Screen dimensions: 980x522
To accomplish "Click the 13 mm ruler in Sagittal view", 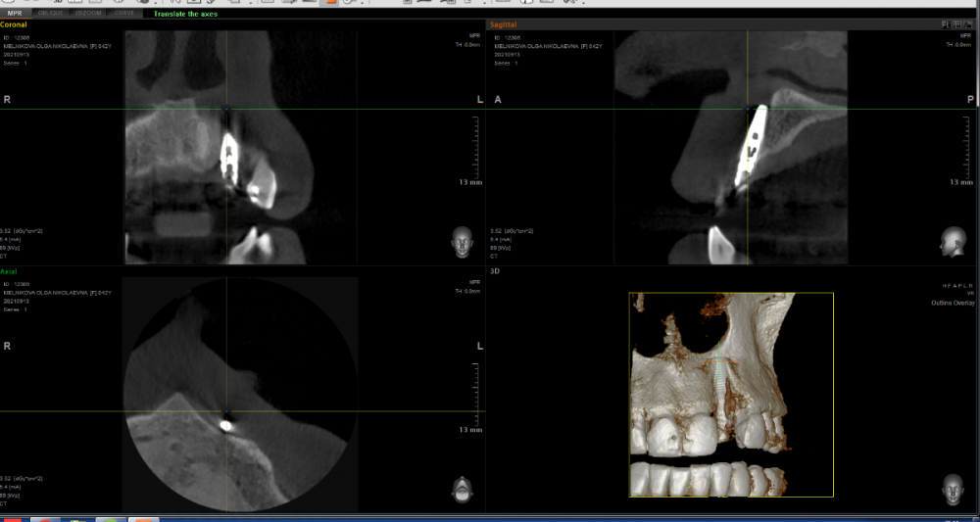I will [x=961, y=182].
